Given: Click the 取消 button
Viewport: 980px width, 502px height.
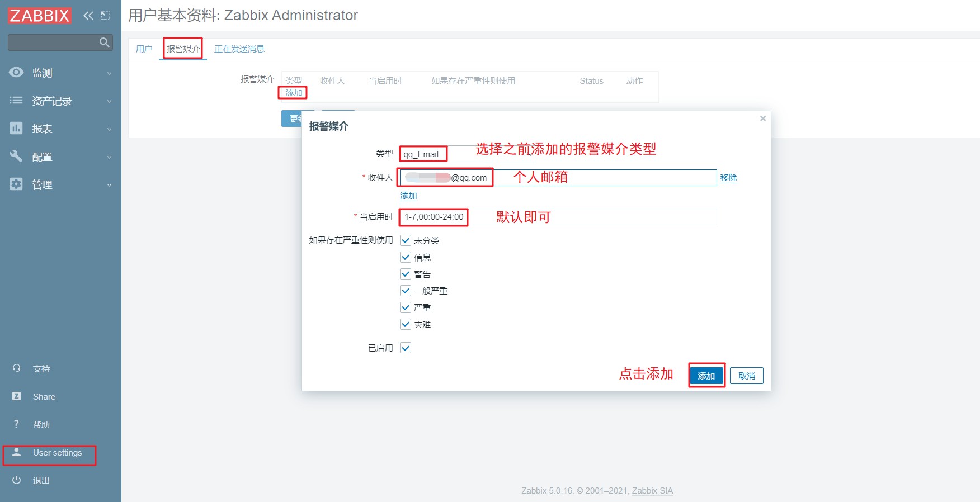Looking at the screenshot, I should [747, 376].
